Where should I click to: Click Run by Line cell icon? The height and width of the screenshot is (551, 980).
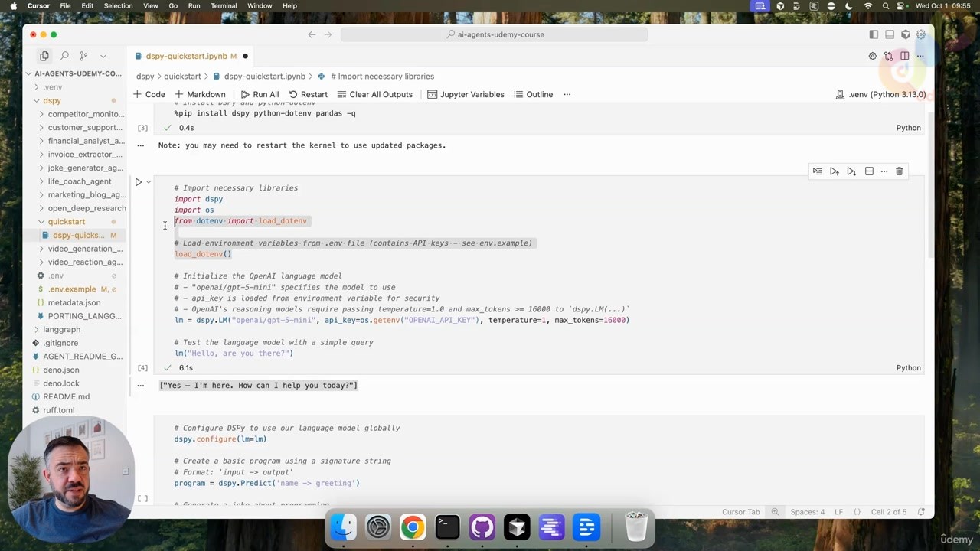click(x=818, y=171)
